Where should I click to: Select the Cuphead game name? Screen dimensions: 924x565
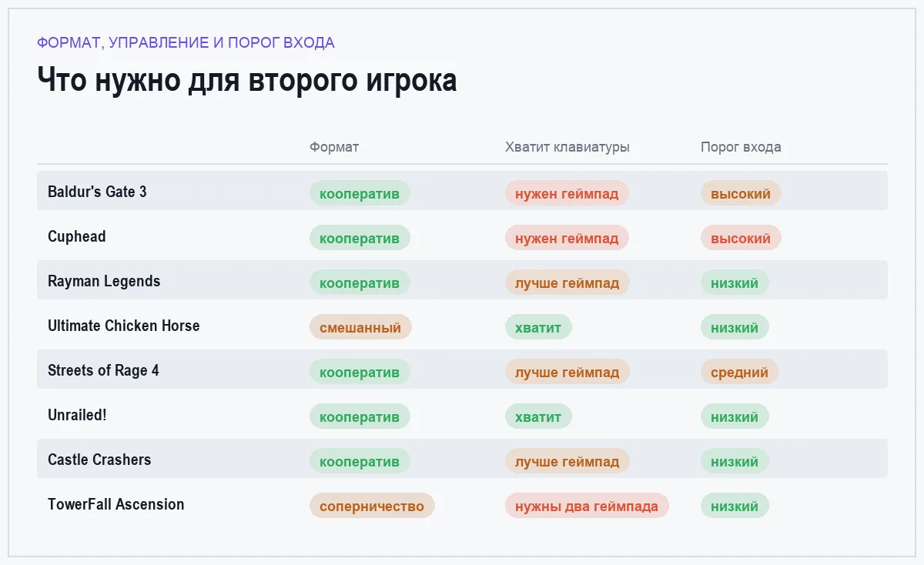[77, 236]
